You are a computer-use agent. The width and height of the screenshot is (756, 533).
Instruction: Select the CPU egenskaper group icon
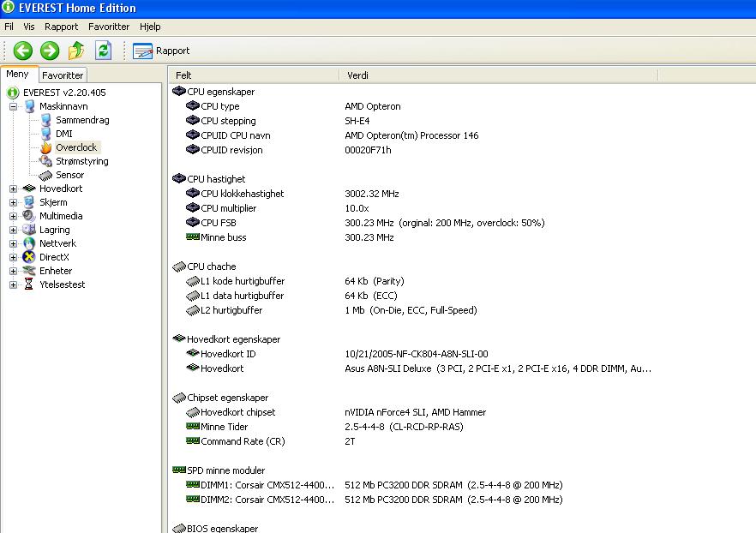coord(179,91)
